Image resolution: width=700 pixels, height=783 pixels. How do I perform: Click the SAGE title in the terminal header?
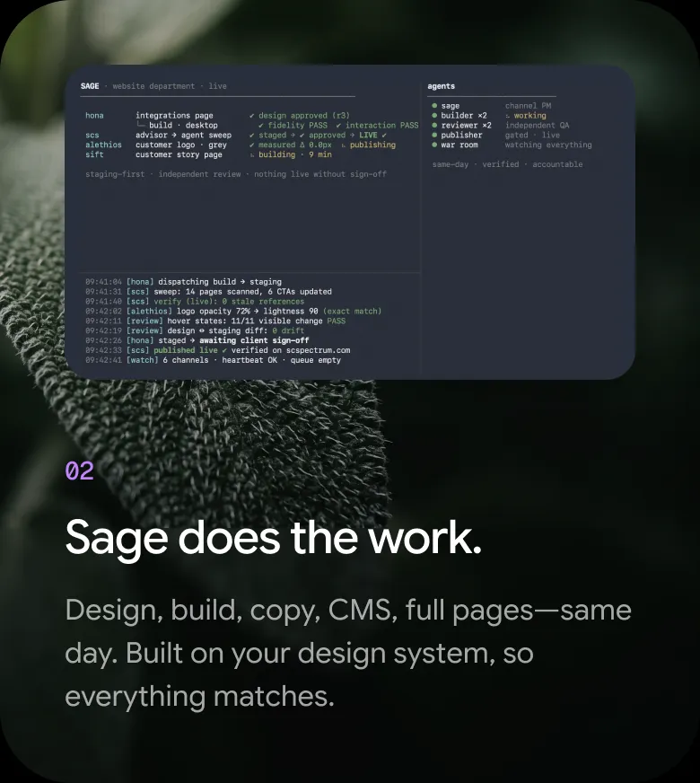coord(90,86)
